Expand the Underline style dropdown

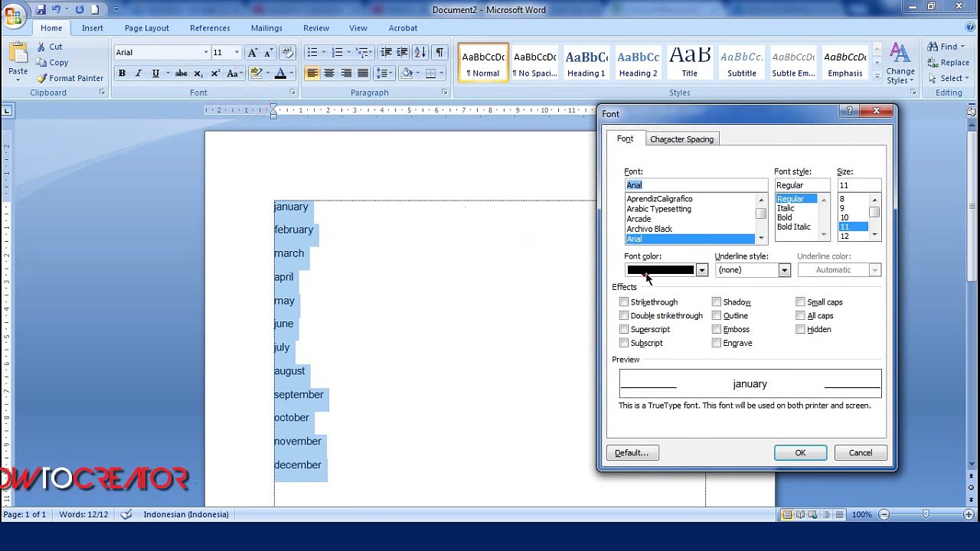(x=784, y=270)
